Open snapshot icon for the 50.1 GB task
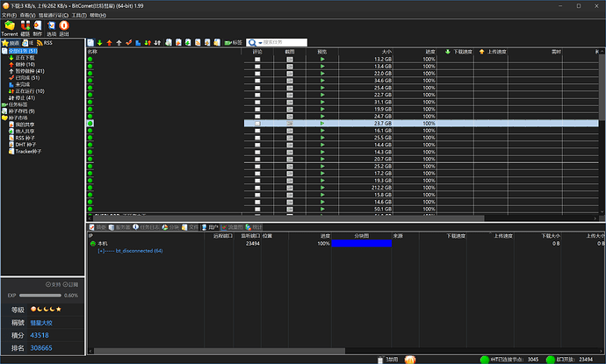606x364 pixels. click(x=290, y=210)
